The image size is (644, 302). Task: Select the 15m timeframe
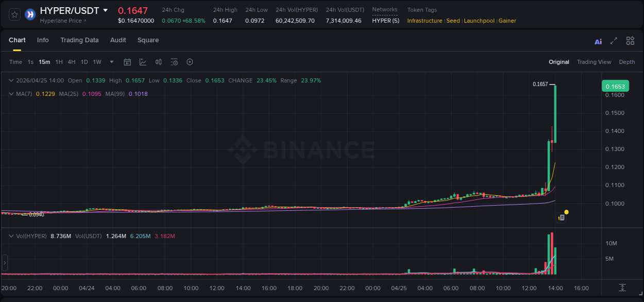(44, 62)
